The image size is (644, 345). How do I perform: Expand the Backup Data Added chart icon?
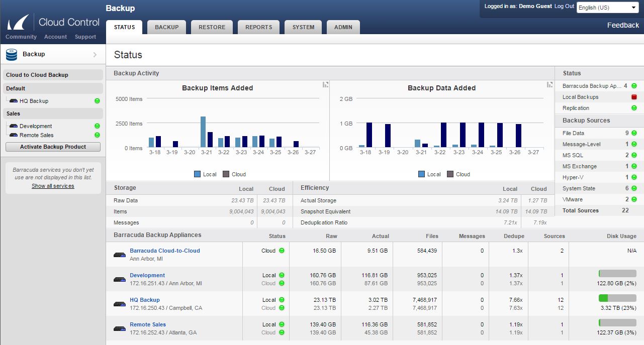pyautogui.click(x=550, y=85)
